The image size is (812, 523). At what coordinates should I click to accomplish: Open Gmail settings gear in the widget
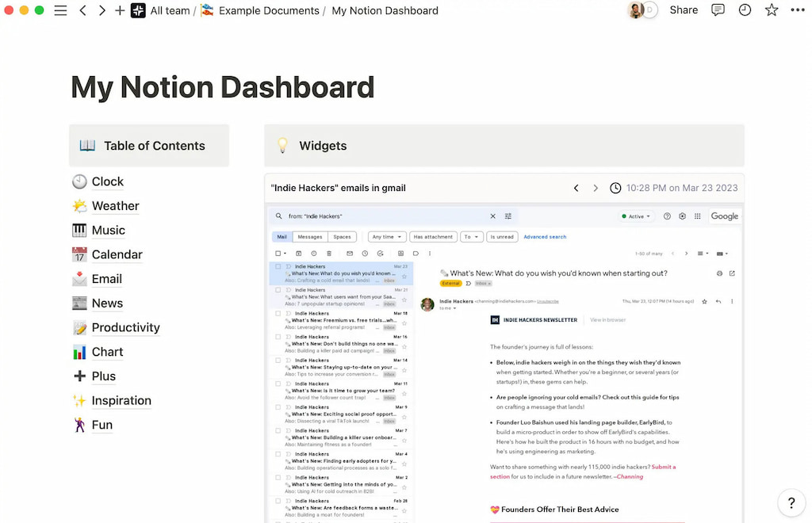[682, 216]
